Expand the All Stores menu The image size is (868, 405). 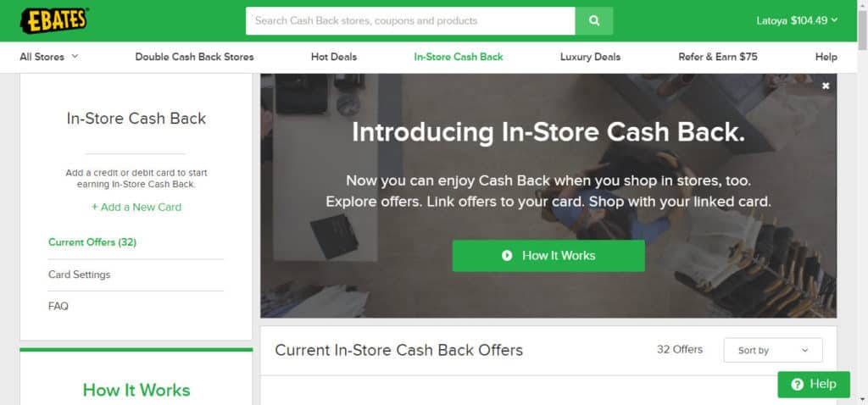(x=49, y=57)
